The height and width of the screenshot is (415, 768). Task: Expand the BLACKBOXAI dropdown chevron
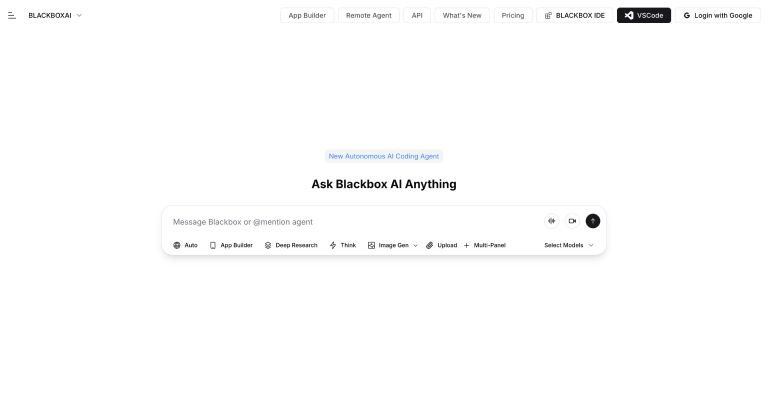click(x=79, y=16)
